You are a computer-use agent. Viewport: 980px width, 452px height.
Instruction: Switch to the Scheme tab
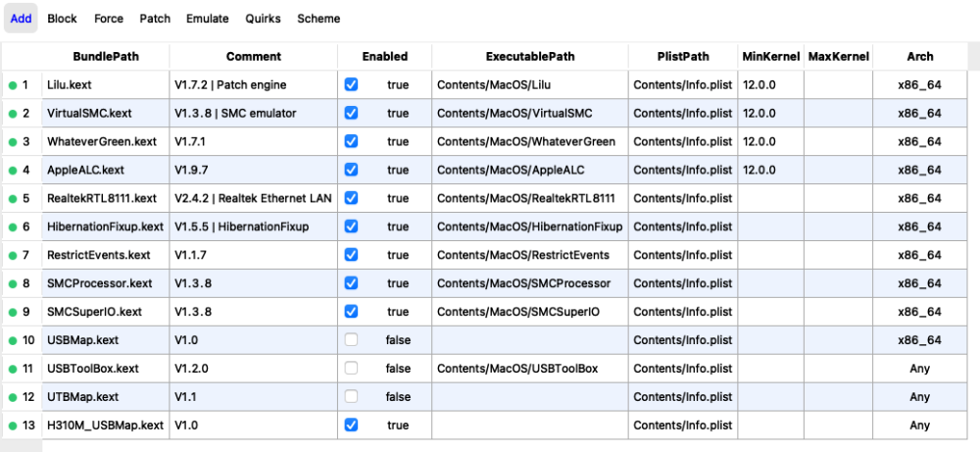(318, 18)
